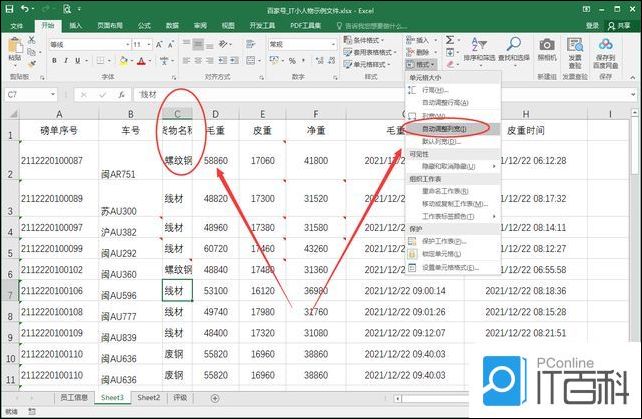642x419 pixels.
Task: Expand the Name Box dropdown arrow
Action: pyautogui.click(x=53, y=95)
